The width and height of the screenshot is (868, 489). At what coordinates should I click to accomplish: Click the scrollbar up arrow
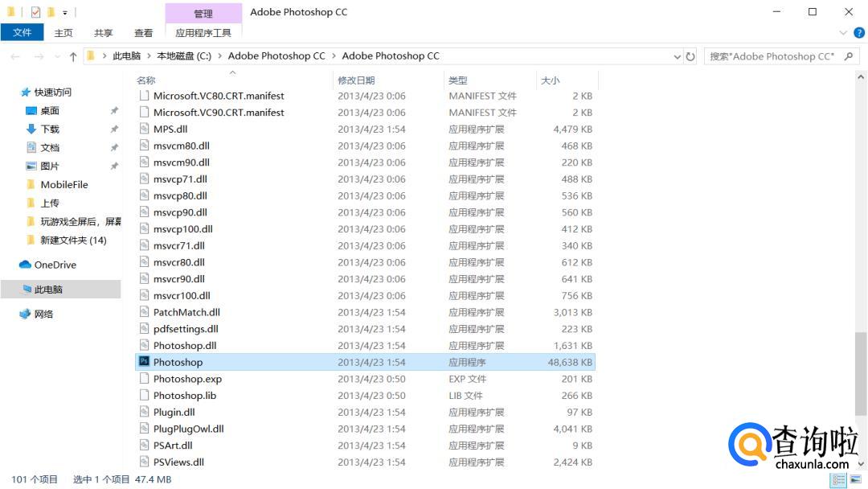(x=860, y=77)
